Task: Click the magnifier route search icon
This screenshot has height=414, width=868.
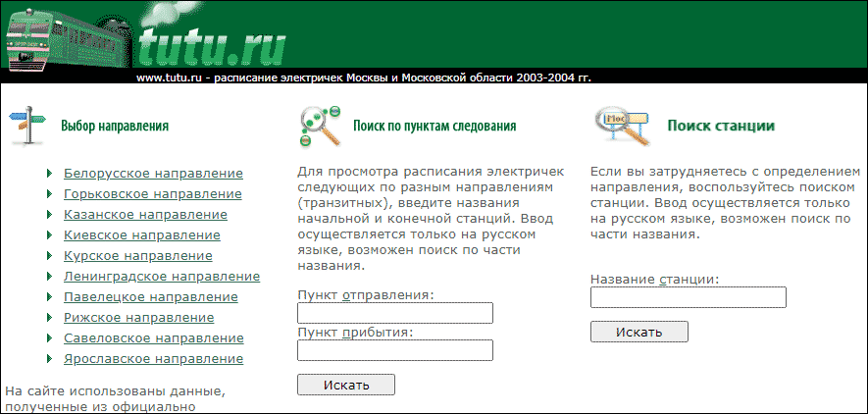Action: 320,127
